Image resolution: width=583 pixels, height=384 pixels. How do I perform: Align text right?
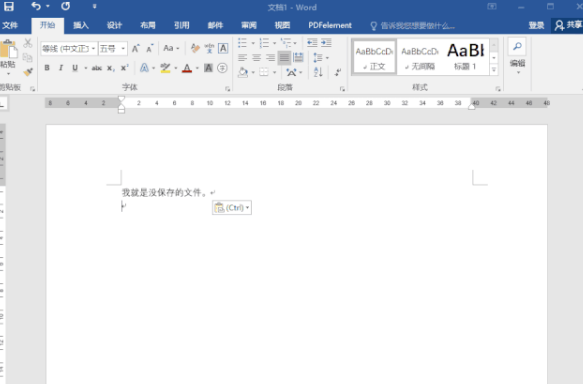[x=270, y=58]
